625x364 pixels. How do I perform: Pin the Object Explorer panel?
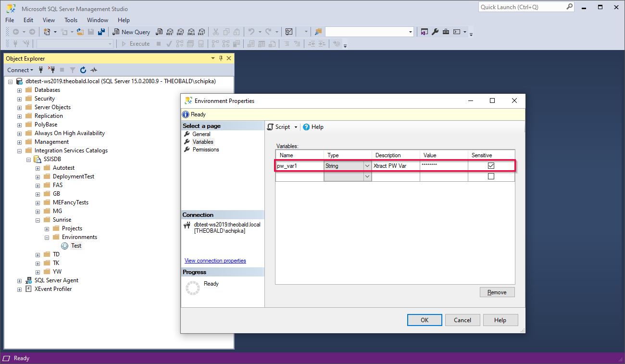221,58
